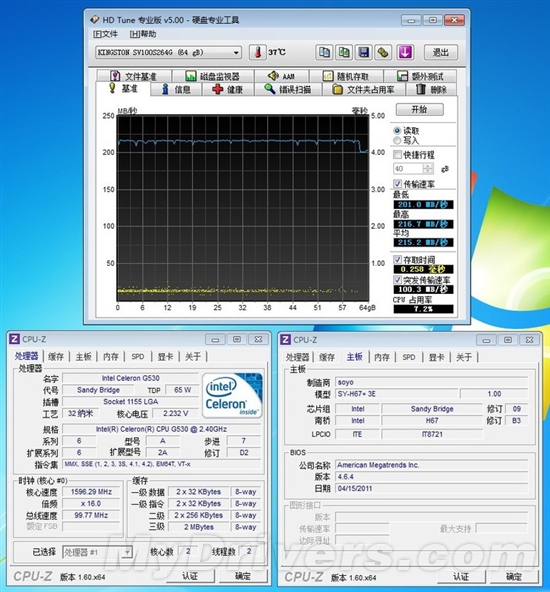Click the copy text to clipboard icon
Viewport: 550px width, 592px height.
pos(324,52)
